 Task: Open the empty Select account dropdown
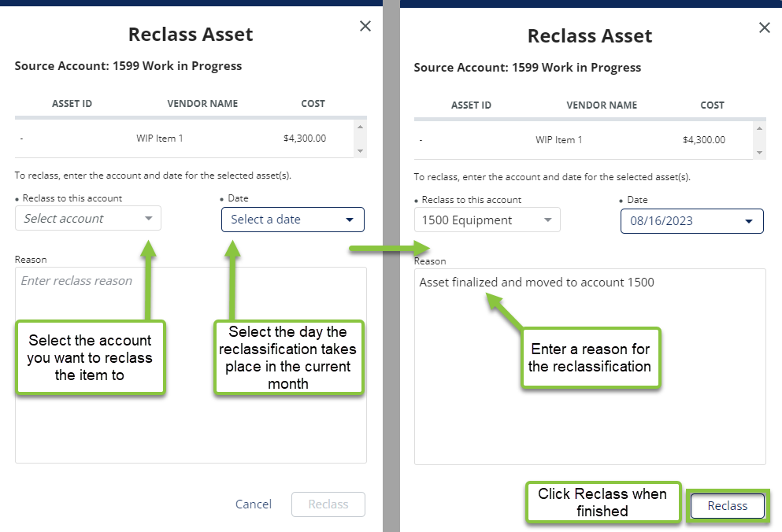(x=88, y=218)
